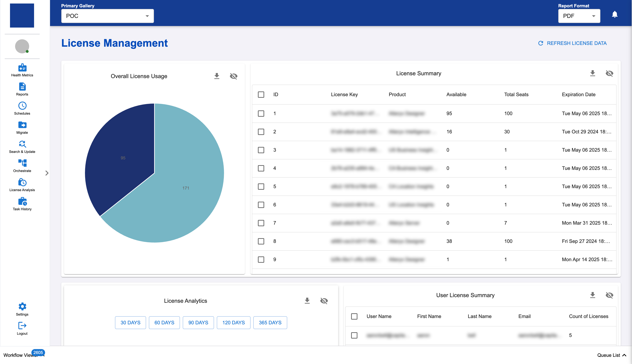The height and width of the screenshot is (364, 632).
Task: Hide the License Summary panel
Action: (609, 73)
